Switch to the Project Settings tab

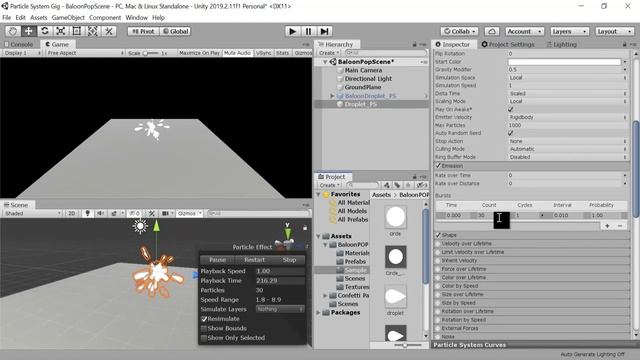click(x=508, y=44)
